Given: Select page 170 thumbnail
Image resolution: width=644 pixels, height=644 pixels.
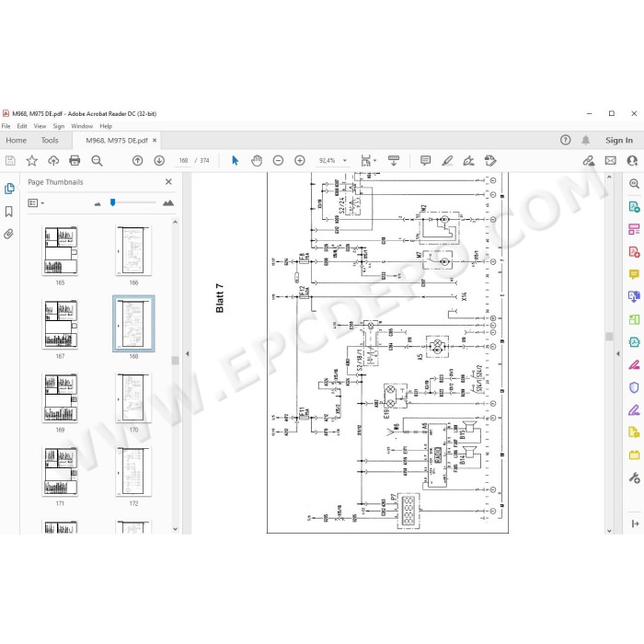Looking at the screenshot, I should click(133, 397).
